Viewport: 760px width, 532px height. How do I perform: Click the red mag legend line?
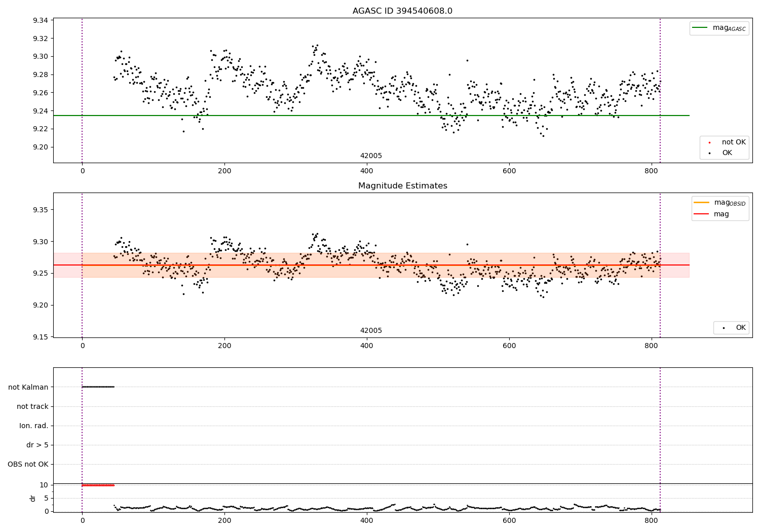(x=702, y=214)
